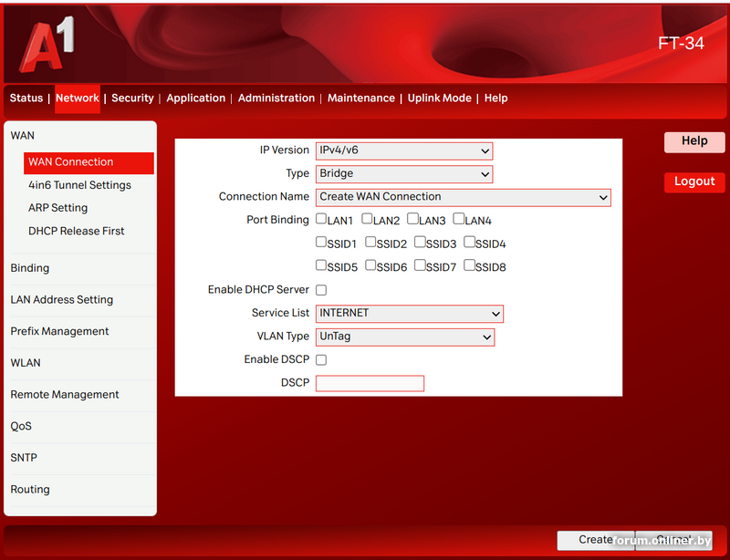730x560 pixels.
Task: Open 4in6 Tunnel Settings in sidebar
Action: click(79, 185)
